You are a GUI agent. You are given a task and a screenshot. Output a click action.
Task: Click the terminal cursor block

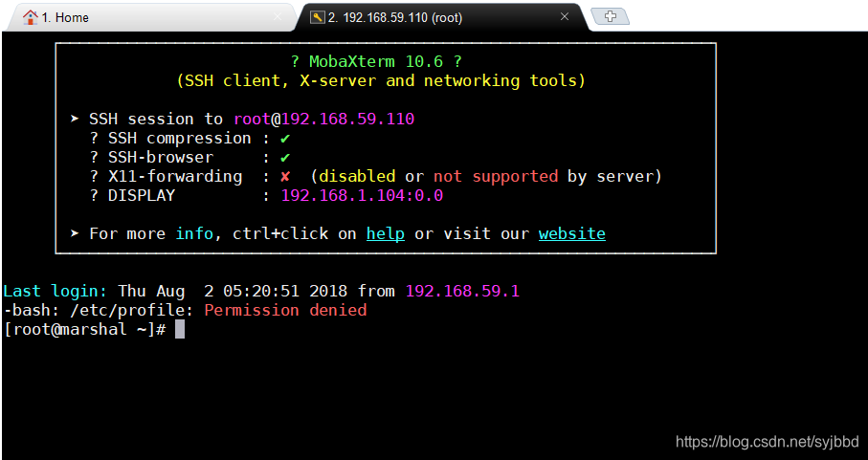(x=180, y=330)
